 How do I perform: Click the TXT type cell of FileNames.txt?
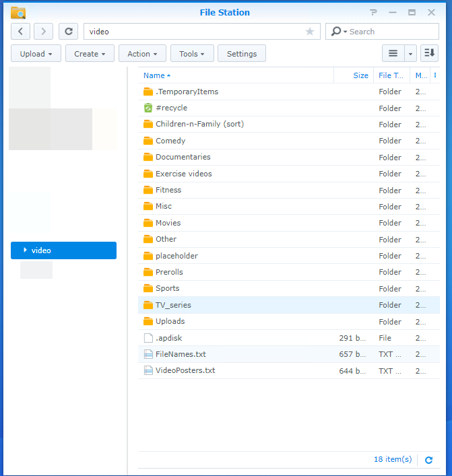pyautogui.click(x=390, y=354)
